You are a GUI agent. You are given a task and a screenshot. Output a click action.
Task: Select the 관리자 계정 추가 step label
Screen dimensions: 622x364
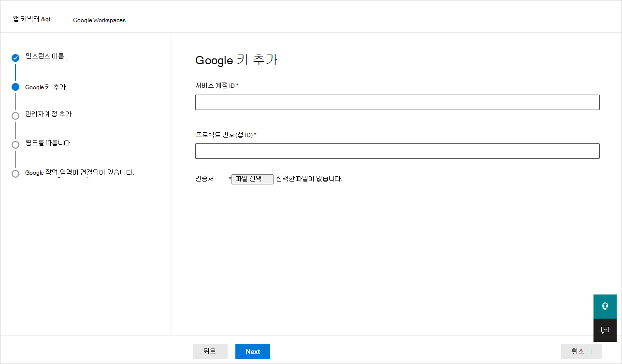click(48, 114)
